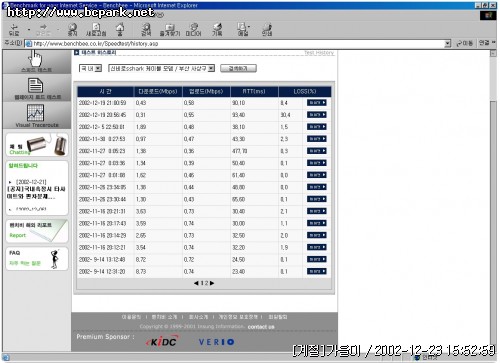Open the FAQ banner in the sidebar
Viewport: 500px width, 363px height.
(x=37, y=258)
